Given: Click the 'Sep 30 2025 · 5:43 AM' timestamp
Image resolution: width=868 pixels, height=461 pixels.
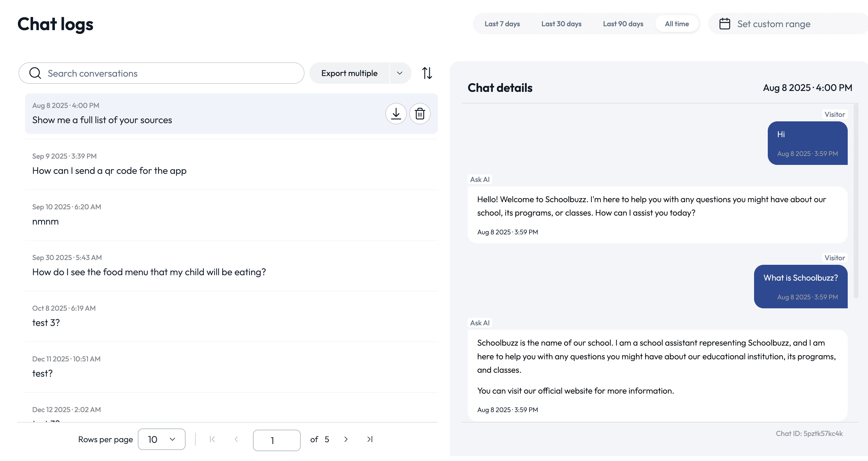Looking at the screenshot, I should coord(67,258).
